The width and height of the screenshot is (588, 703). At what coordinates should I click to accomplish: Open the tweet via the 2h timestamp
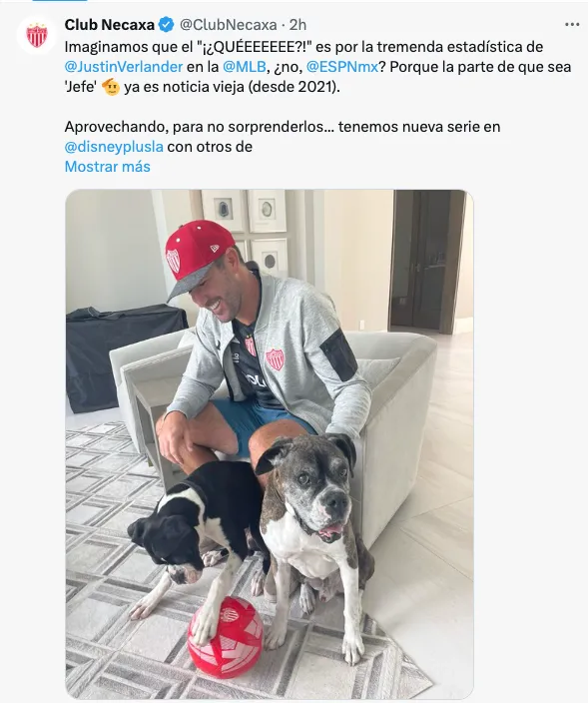point(297,25)
